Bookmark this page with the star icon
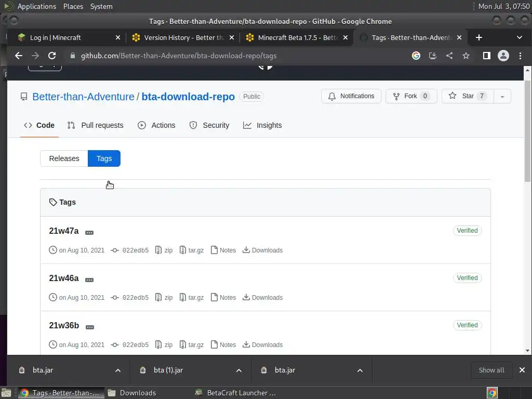Image resolution: width=532 pixels, height=399 pixels. [x=466, y=56]
